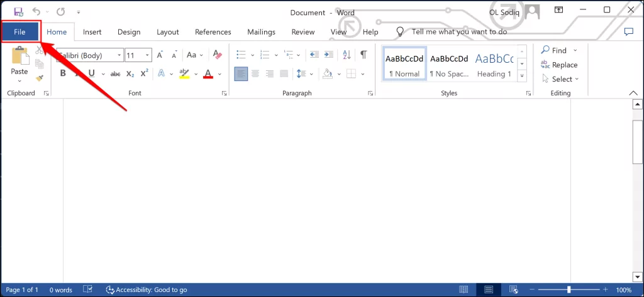Switch to the Insert ribbon tab
644x297 pixels.
click(92, 32)
